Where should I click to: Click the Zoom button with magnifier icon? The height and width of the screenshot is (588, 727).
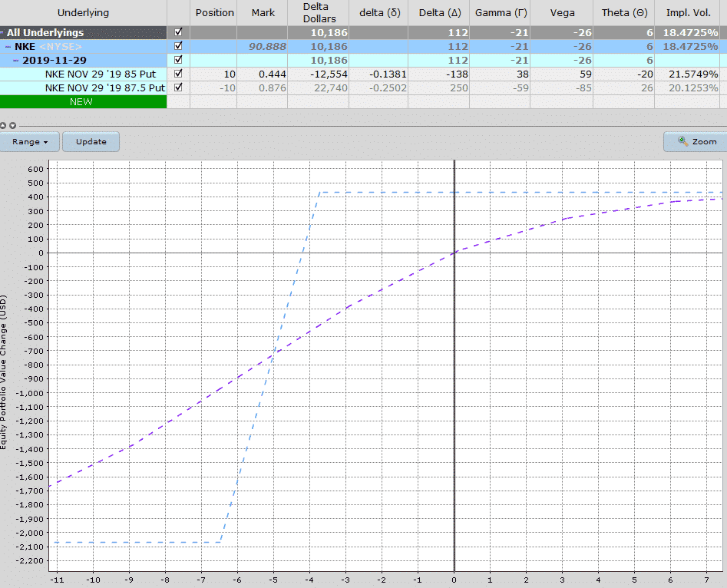[x=697, y=141]
